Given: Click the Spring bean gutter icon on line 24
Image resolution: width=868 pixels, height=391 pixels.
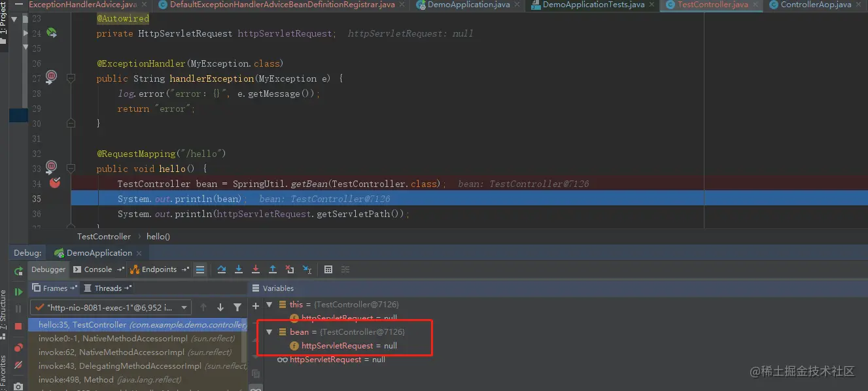Looking at the screenshot, I should pos(52,33).
